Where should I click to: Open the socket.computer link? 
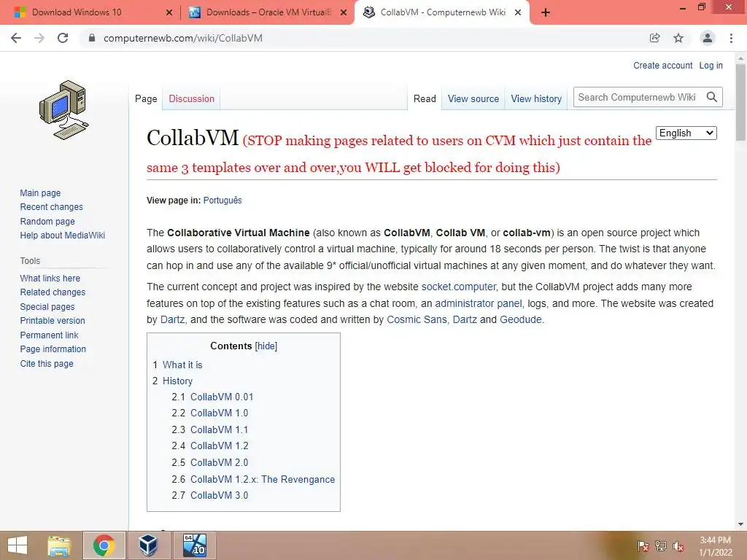459,287
